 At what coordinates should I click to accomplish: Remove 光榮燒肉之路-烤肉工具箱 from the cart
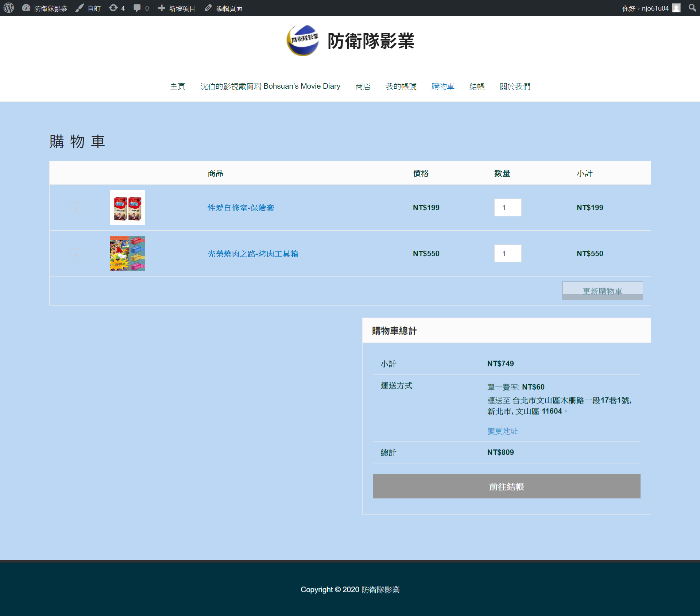76,254
